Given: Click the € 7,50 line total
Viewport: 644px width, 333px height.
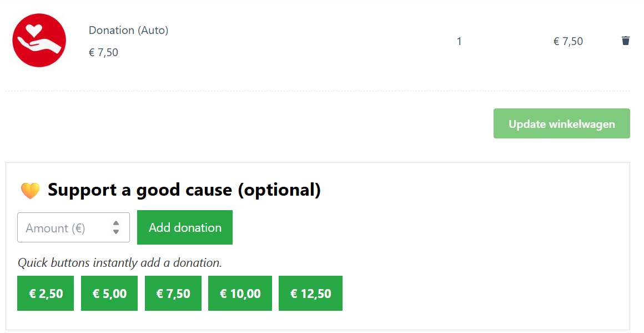Looking at the screenshot, I should point(568,40).
